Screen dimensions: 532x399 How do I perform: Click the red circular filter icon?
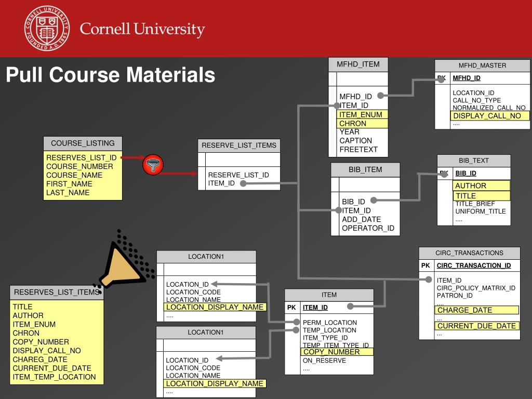pos(153,165)
